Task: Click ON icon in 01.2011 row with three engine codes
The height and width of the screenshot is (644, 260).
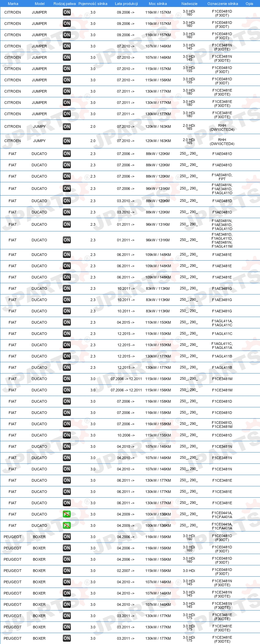Action: click(x=67, y=224)
